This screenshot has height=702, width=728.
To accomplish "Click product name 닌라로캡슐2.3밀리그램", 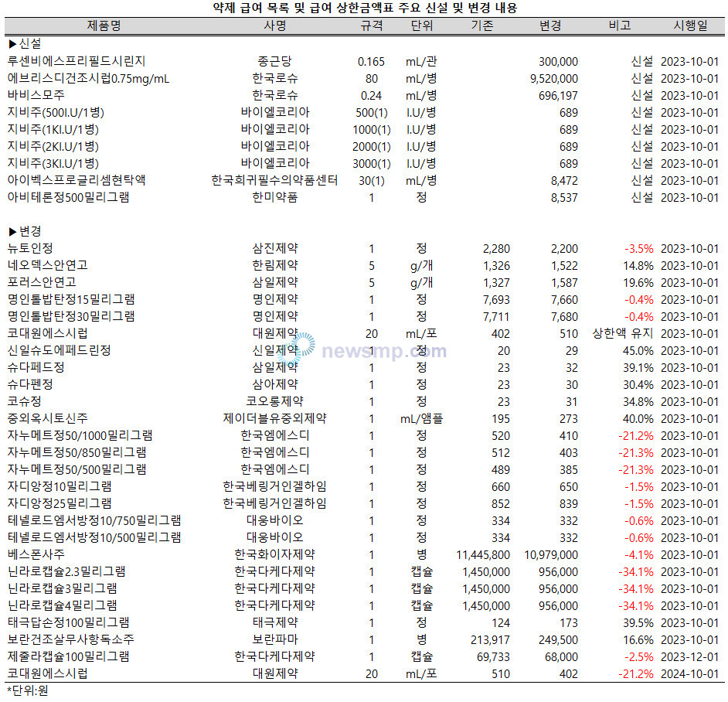I will (66, 572).
